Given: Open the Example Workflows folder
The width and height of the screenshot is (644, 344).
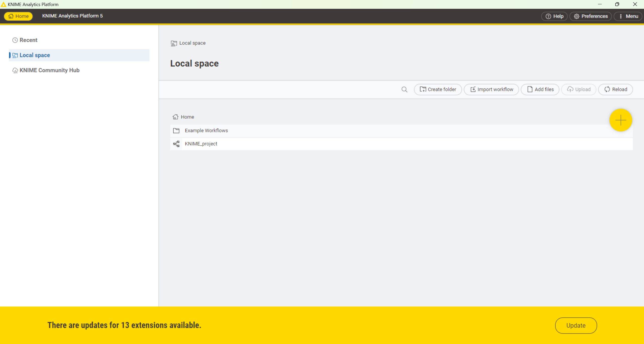Looking at the screenshot, I should pyautogui.click(x=401, y=131).
